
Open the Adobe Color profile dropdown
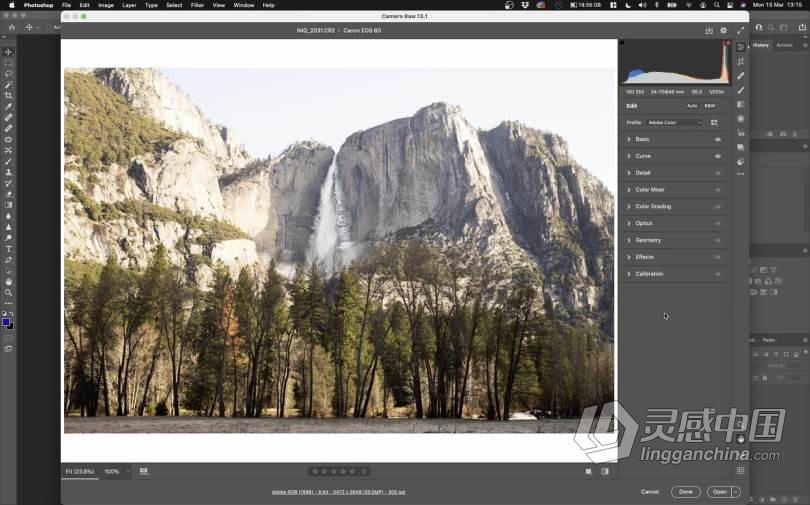coord(675,123)
